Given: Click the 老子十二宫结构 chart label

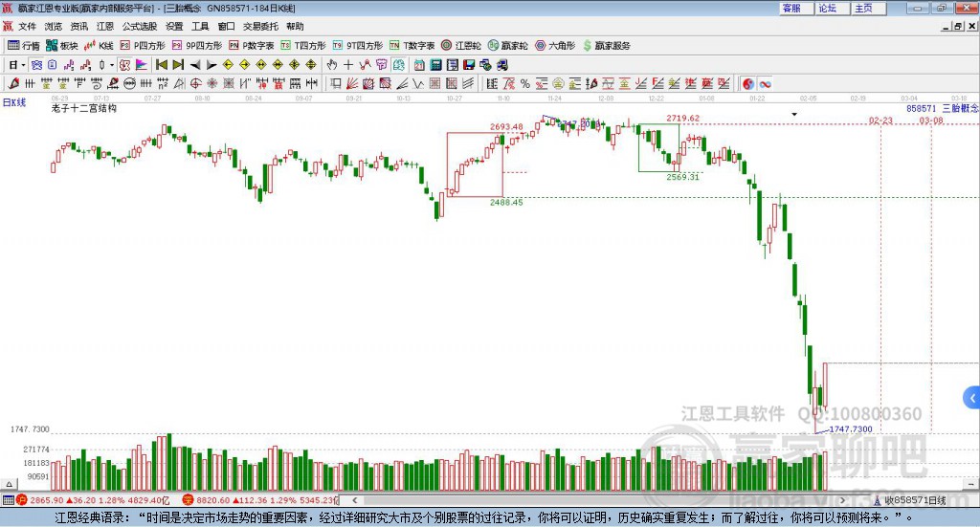Looking at the screenshot, I should [84, 108].
